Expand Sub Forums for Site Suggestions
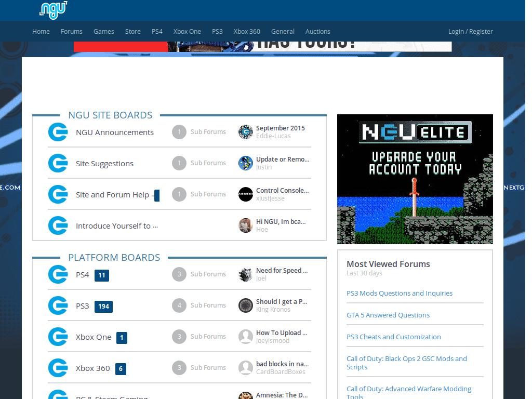Image resolution: width=532 pixels, height=399 pixels. click(199, 163)
